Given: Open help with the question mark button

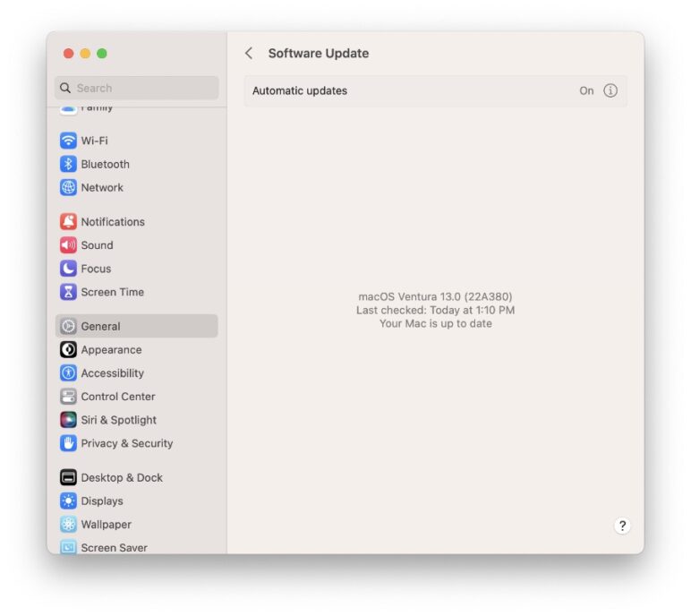Looking at the screenshot, I should (622, 526).
